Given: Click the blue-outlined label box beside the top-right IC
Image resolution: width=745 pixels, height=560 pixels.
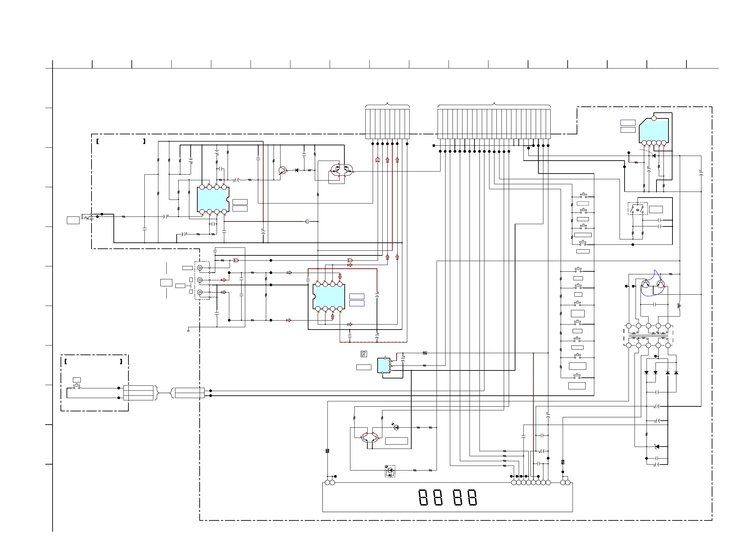Looking at the screenshot, I should coord(628,123).
